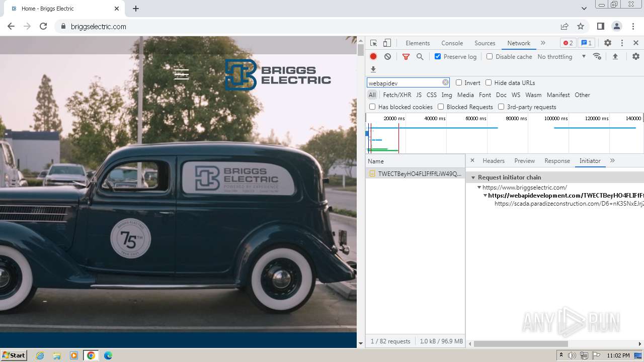Image resolution: width=644 pixels, height=362 pixels.
Task: Filter requests by Manifest type
Action: pos(558,95)
